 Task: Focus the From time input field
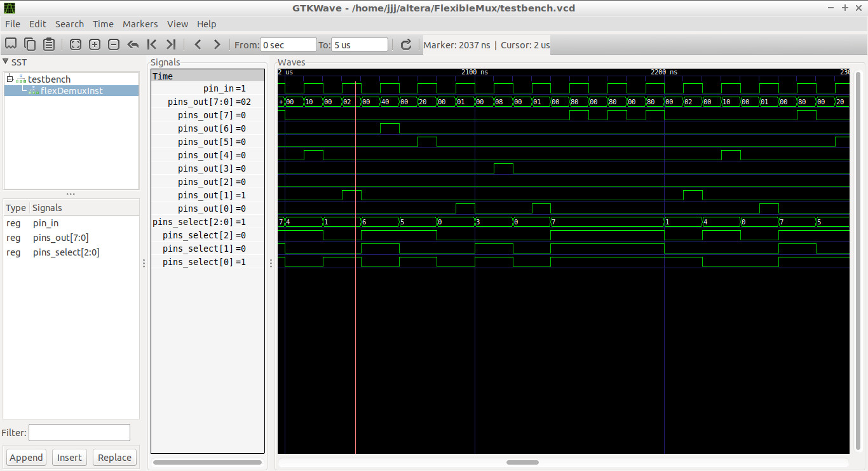pos(288,45)
